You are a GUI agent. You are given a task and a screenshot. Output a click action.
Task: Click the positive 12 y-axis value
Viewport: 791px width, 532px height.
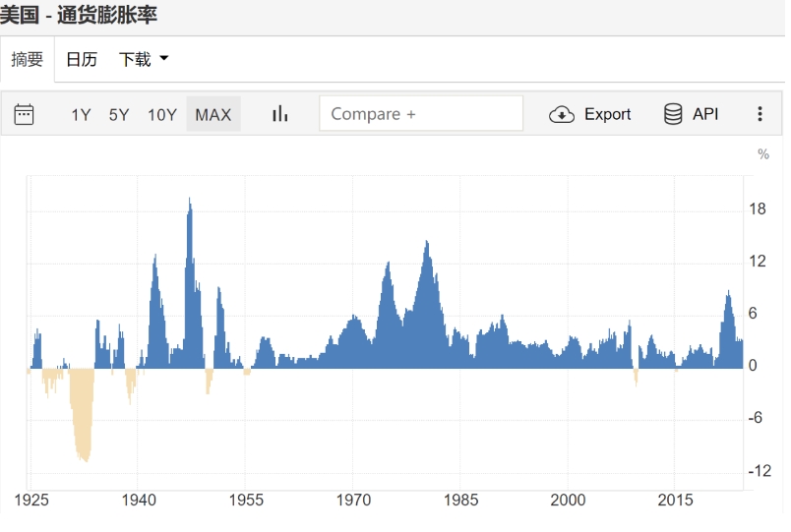(758, 261)
